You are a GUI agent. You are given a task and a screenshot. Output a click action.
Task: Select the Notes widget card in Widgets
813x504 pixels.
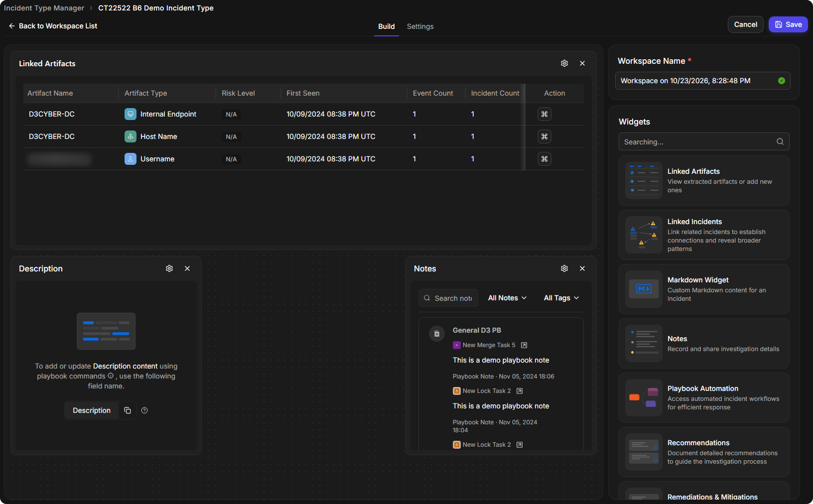tap(704, 343)
